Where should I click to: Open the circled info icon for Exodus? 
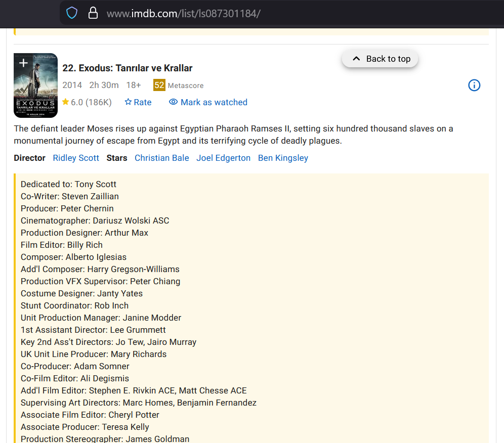[x=474, y=85]
